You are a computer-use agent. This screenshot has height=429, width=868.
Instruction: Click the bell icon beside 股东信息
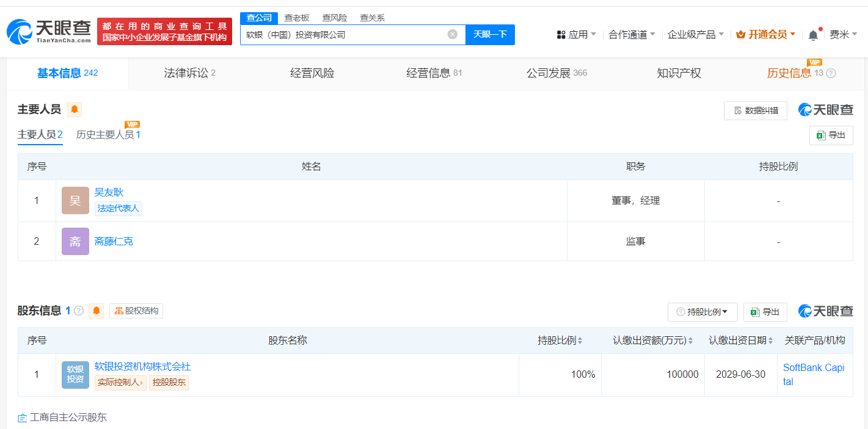pyautogui.click(x=96, y=311)
